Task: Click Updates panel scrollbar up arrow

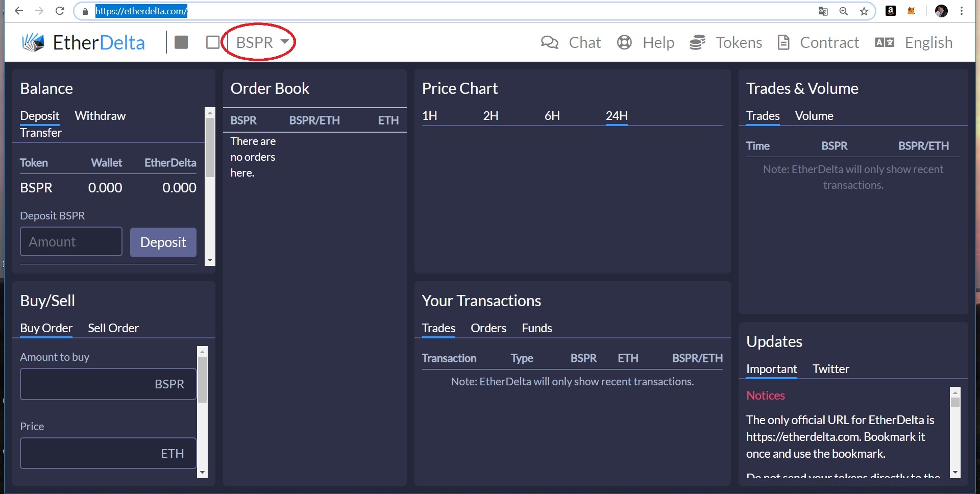Action: click(x=955, y=392)
